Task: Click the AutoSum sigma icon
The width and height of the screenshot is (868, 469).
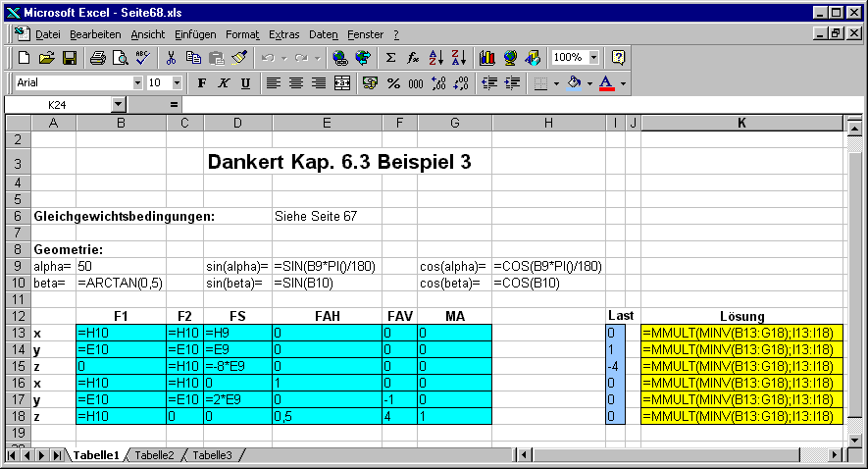Action: (x=390, y=58)
